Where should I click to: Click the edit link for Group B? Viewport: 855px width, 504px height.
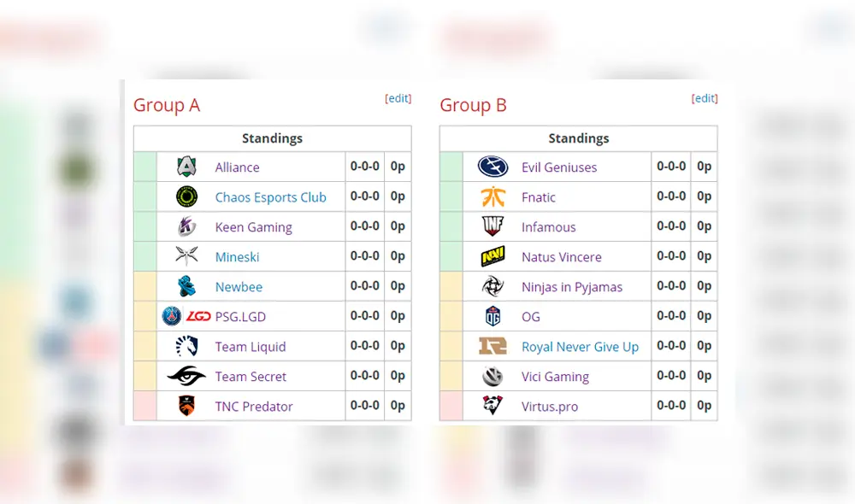coord(705,98)
